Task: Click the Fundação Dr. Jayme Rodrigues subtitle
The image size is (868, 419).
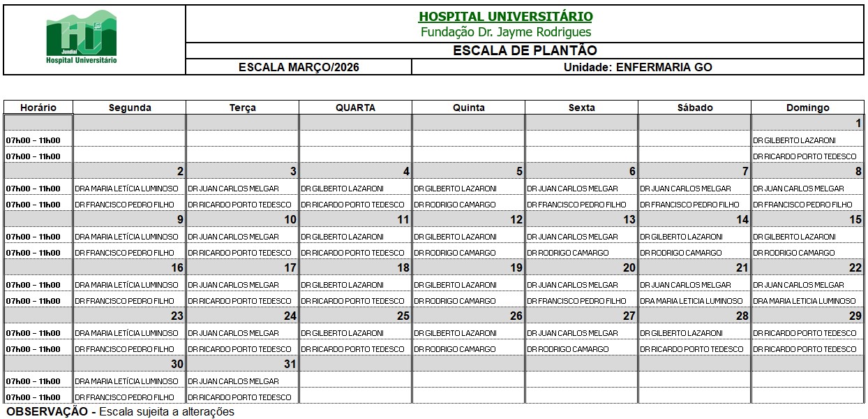Action: (505, 32)
